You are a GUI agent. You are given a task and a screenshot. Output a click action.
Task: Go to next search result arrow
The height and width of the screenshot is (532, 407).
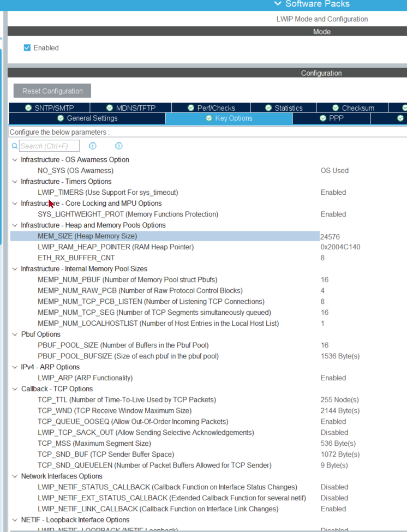(x=119, y=146)
